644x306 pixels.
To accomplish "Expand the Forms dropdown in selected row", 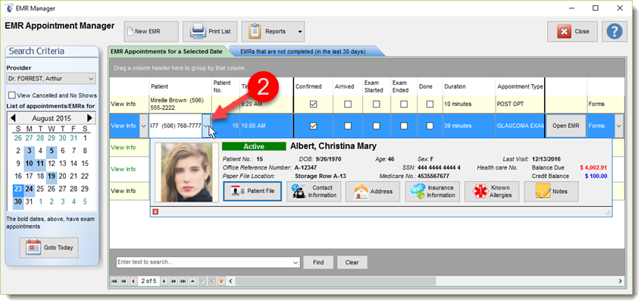I will [619, 126].
